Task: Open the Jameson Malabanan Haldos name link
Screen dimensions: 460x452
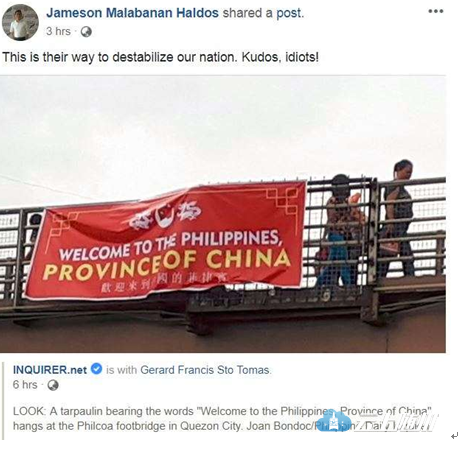Action: [x=132, y=13]
